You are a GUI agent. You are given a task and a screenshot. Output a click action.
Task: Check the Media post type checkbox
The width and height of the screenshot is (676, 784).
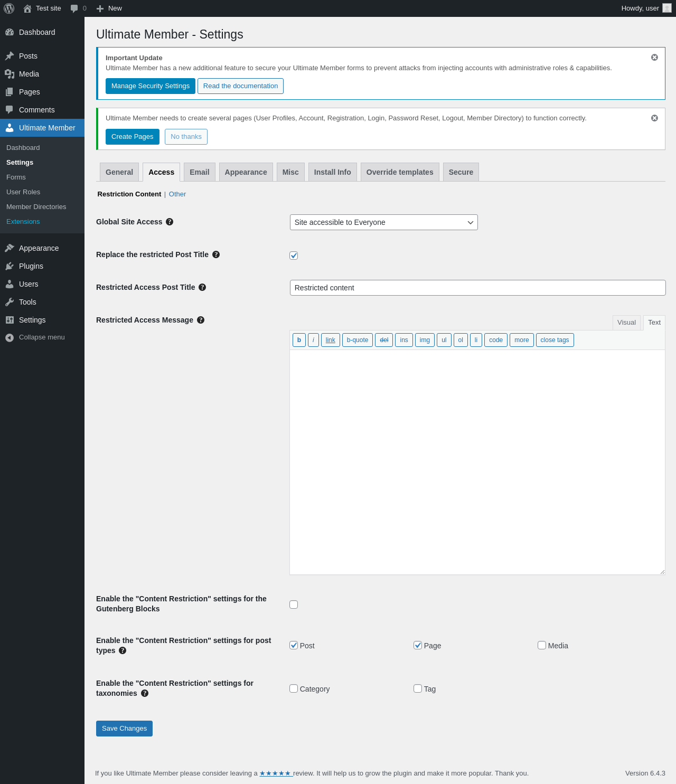[542, 645]
